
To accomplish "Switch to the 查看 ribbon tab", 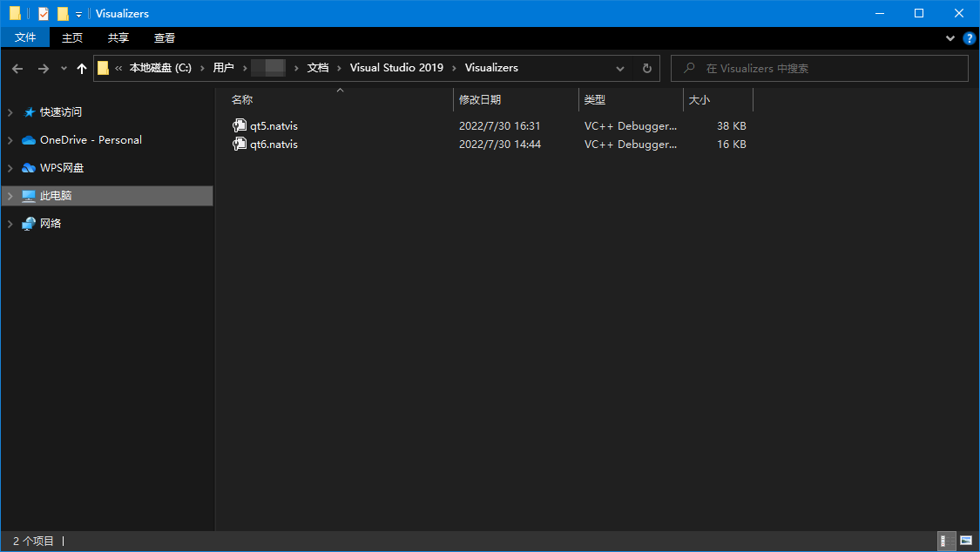I will pos(165,37).
